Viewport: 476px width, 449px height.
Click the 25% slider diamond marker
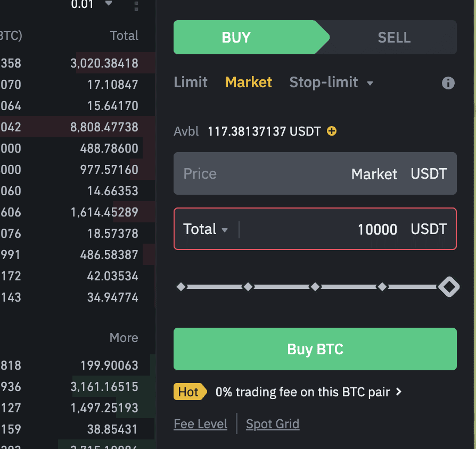(x=248, y=287)
